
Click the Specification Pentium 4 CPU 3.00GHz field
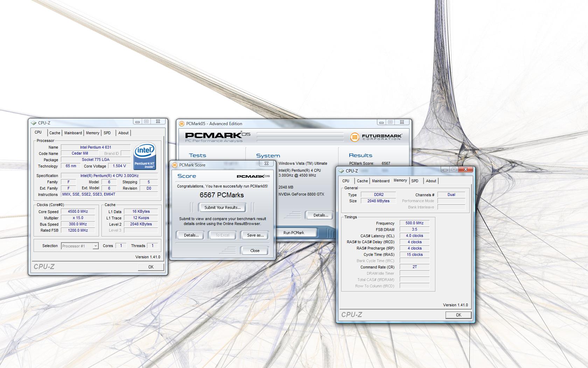110,176
